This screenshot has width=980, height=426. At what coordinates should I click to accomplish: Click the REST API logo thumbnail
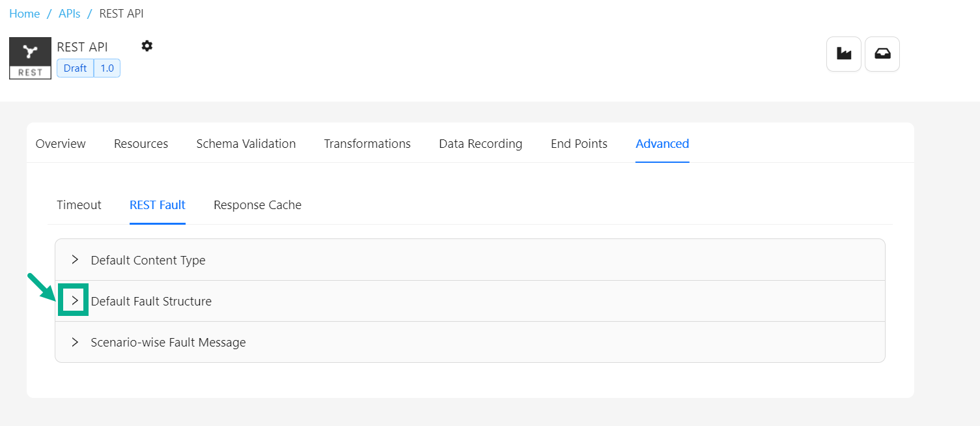pyautogui.click(x=30, y=58)
